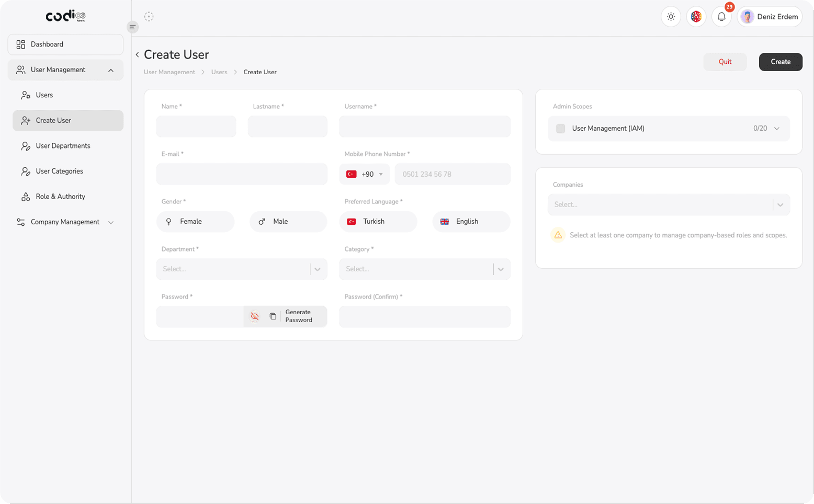
Task: Open Users in the sidebar
Action: (68, 95)
